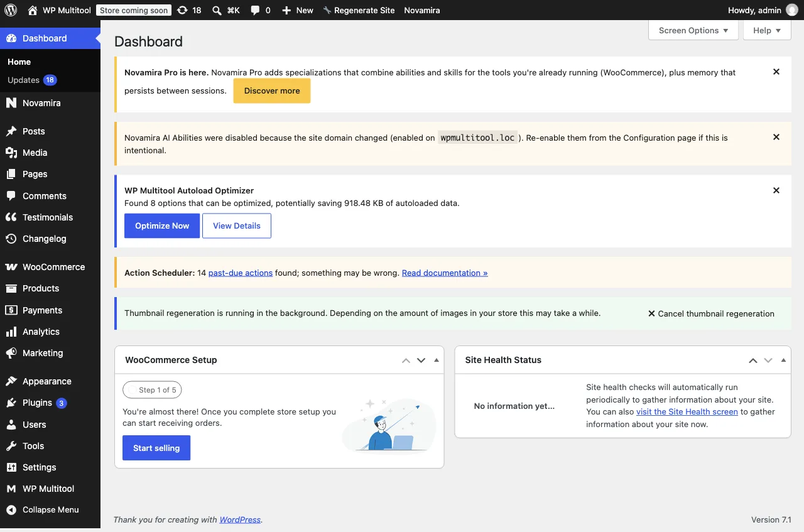804x532 pixels.
Task: Open updates via the refresh icon showing 18
Action: coord(182,10)
